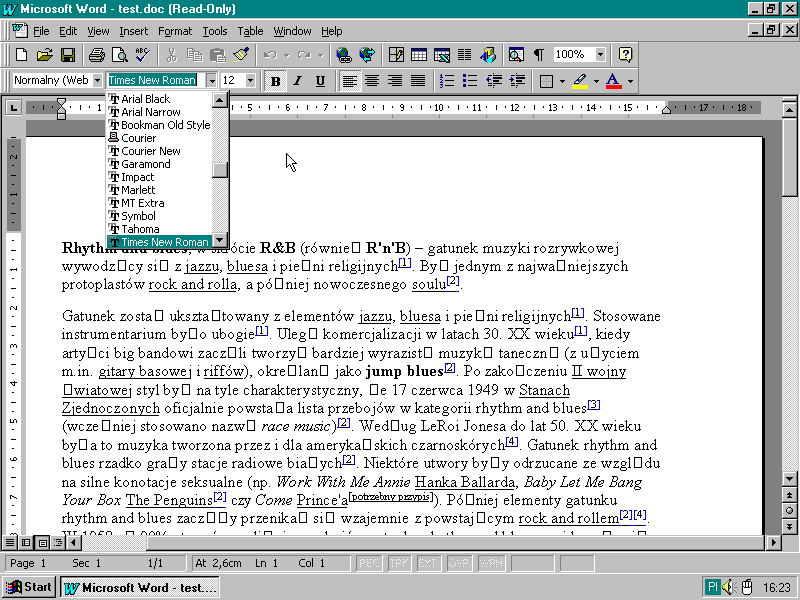This screenshot has width=800, height=600.
Task: Expand the Style dropdown arrow
Action: tap(97, 81)
